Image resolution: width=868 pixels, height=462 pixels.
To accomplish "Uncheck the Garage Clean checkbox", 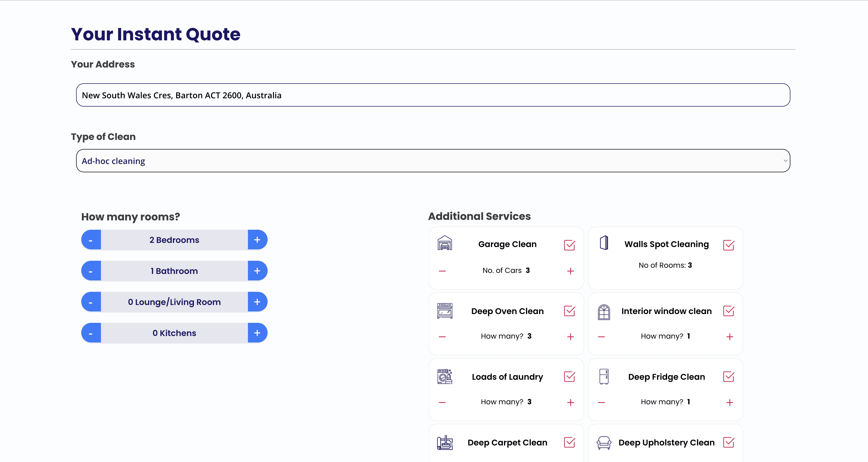I will (x=569, y=245).
